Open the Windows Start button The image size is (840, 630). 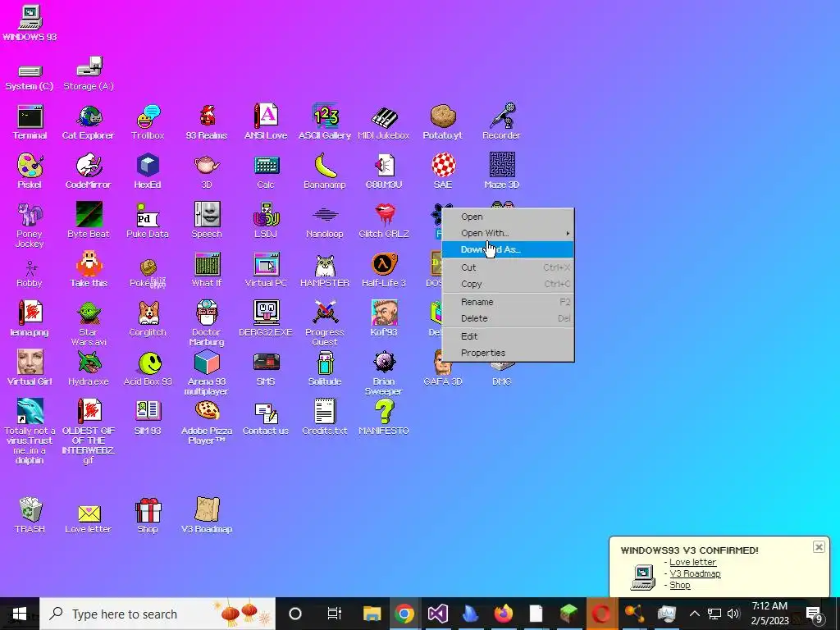coord(20,614)
